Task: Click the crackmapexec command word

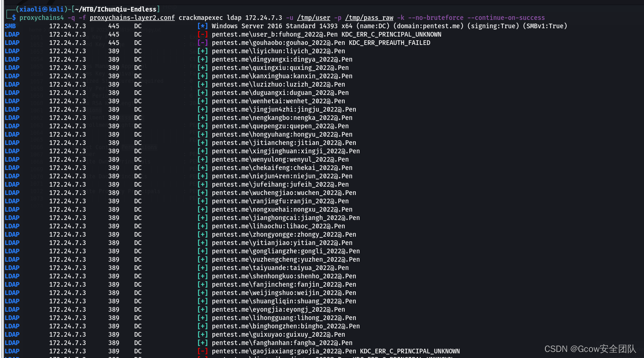Action: [x=201, y=18]
